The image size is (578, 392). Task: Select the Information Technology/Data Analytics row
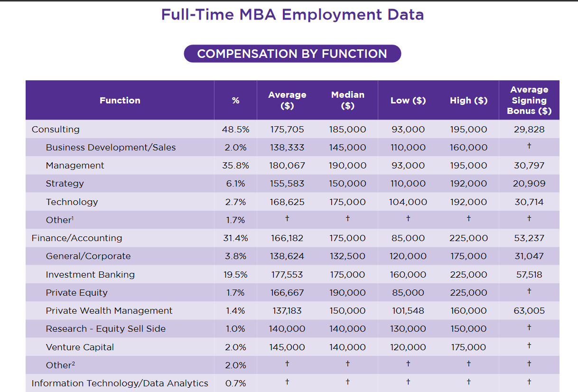click(x=120, y=383)
